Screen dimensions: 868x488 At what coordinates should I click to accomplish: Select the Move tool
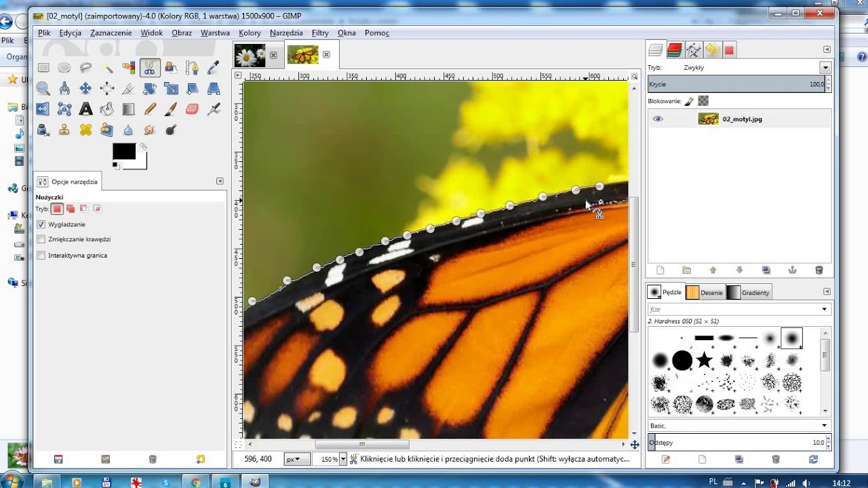pos(85,88)
